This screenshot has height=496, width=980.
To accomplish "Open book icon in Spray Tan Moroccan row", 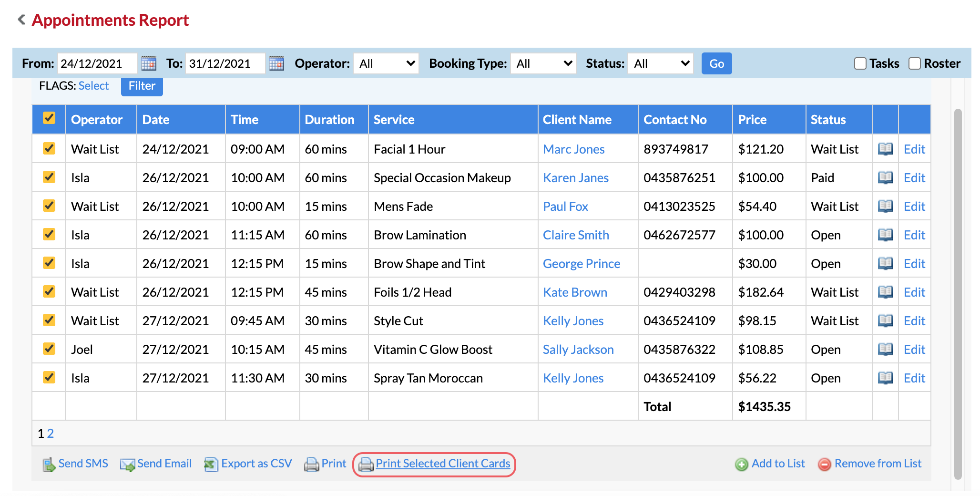I will click(x=886, y=378).
